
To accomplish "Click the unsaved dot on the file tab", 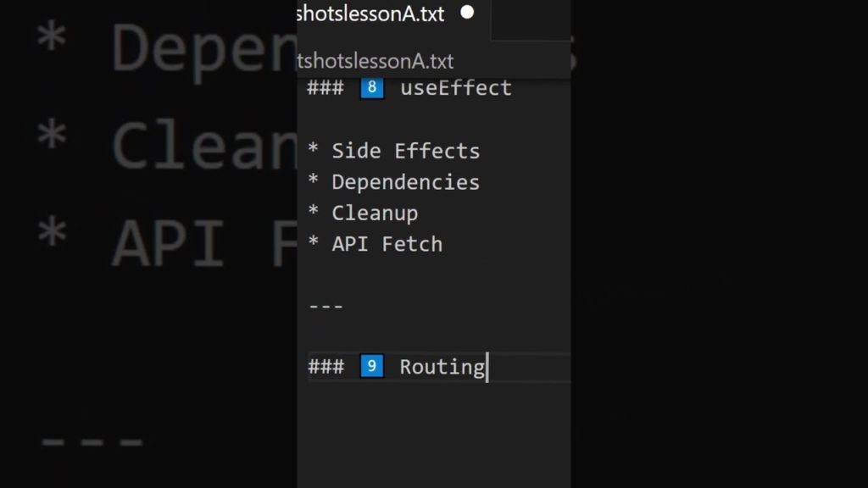I will point(467,13).
